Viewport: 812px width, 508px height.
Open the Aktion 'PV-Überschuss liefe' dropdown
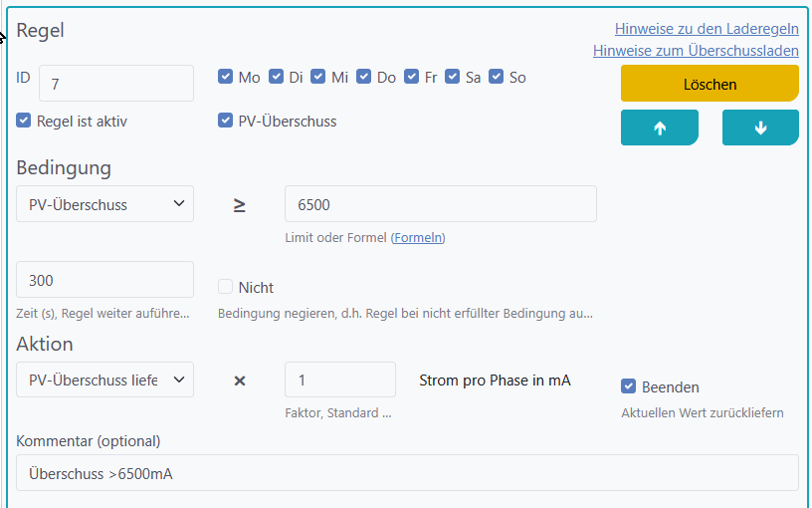coord(104,380)
